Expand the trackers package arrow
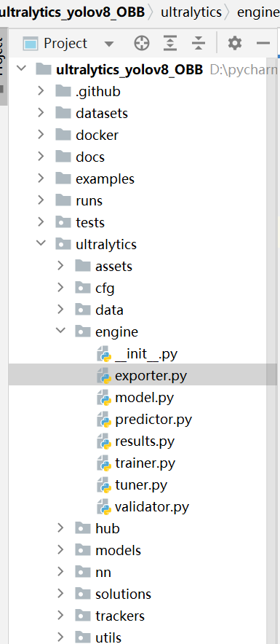Image resolution: width=280 pixels, height=644 pixels. click(x=60, y=616)
